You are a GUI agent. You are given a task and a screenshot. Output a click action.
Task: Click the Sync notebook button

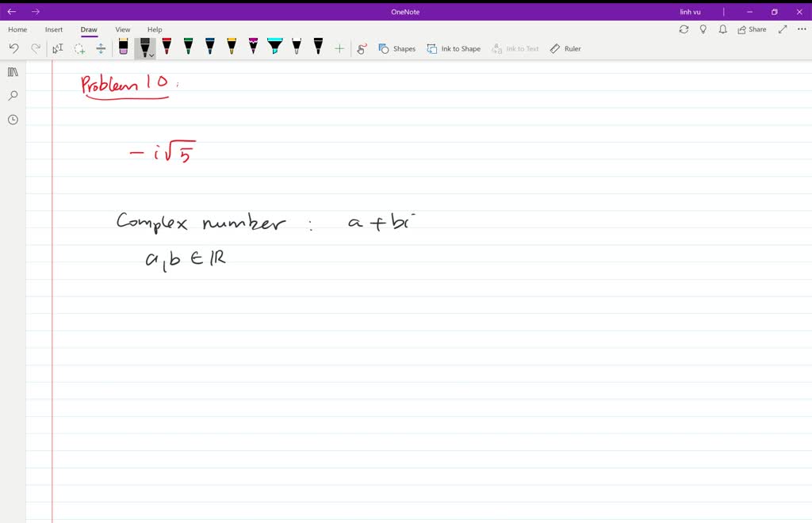(684, 29)
